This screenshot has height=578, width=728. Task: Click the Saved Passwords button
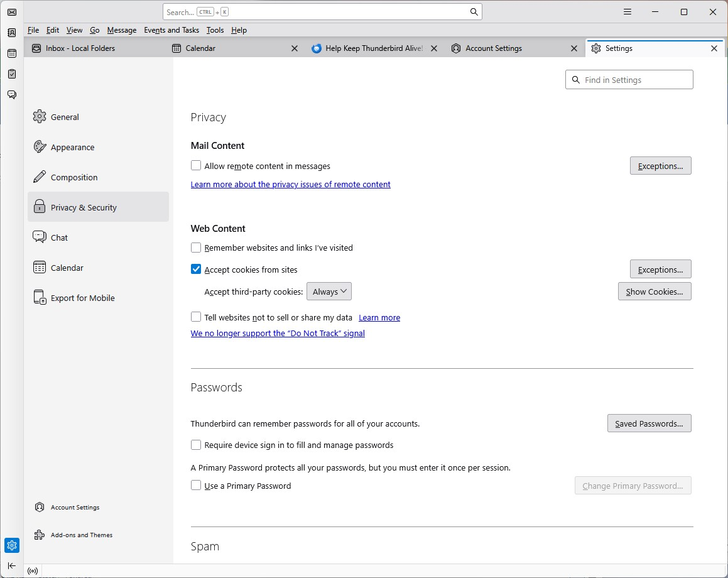pyautogui.click(x=649, y=423)
